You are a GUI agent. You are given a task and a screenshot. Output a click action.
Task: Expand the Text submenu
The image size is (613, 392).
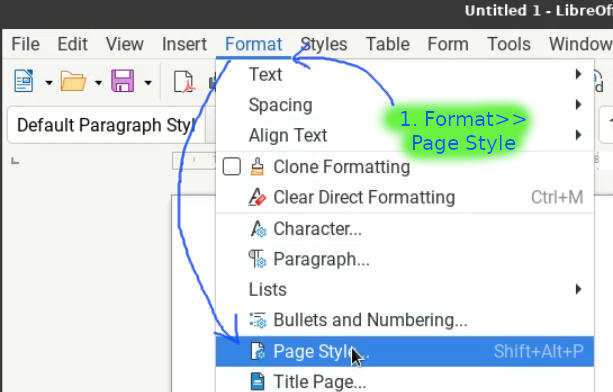[x=405, y=74]
